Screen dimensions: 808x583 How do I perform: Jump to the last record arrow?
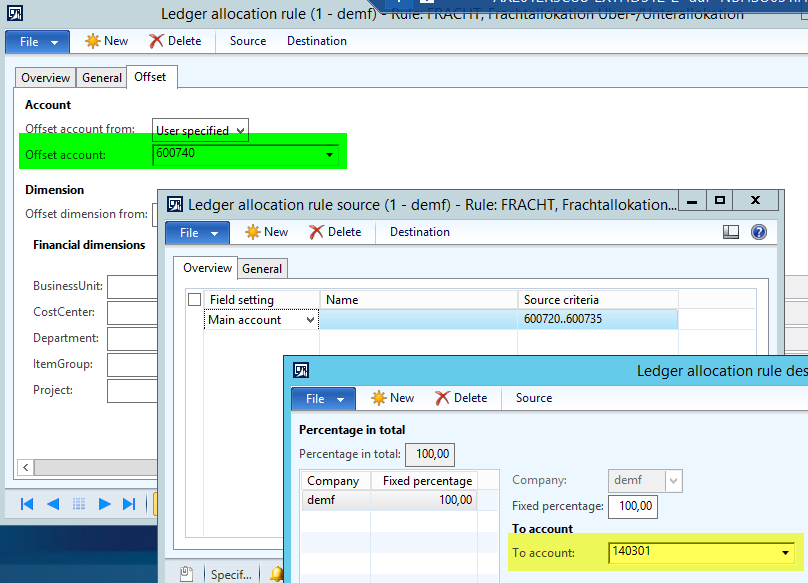[x=129, y=504]
